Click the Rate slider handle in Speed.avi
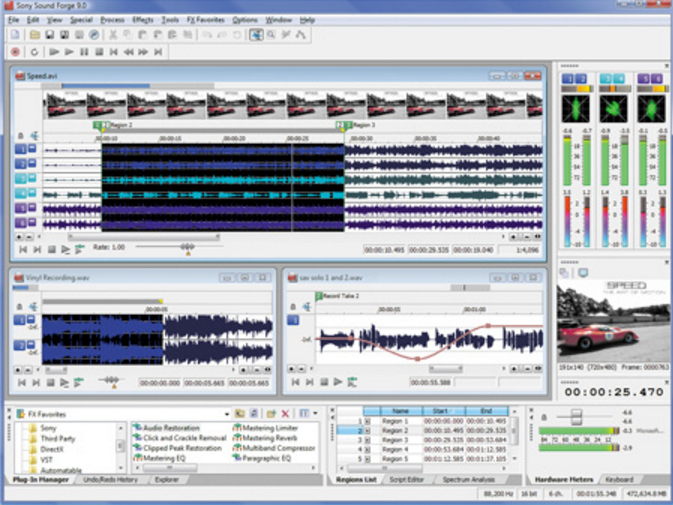This screenshot has height=505, width=673. [x=188, y=247]
